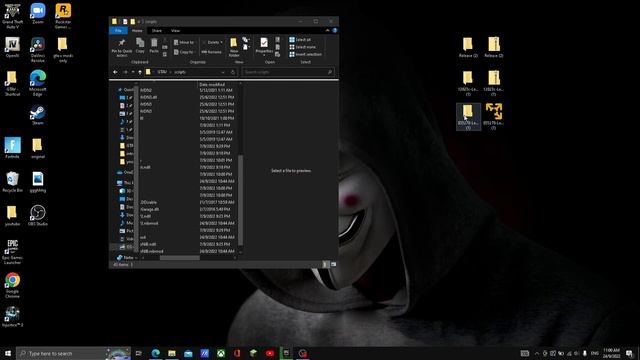Screen dimensions: 640x360
Task: Click Select none in ribbon
Action: coord(302,47)
